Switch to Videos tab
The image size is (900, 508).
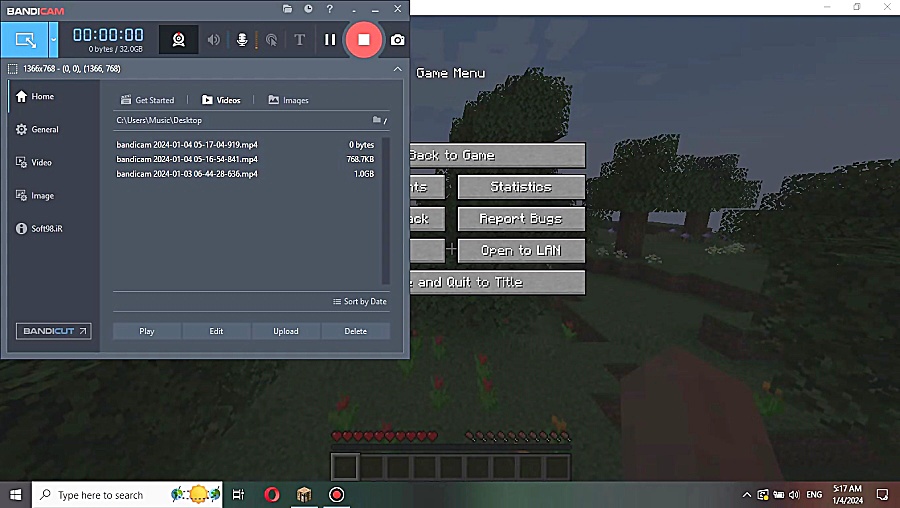click(221, 100)
